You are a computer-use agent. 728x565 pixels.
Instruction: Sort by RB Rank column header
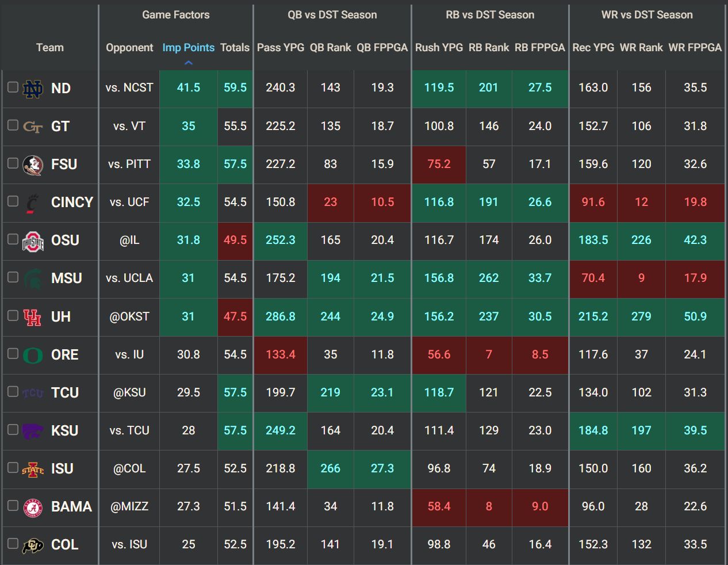489,48
